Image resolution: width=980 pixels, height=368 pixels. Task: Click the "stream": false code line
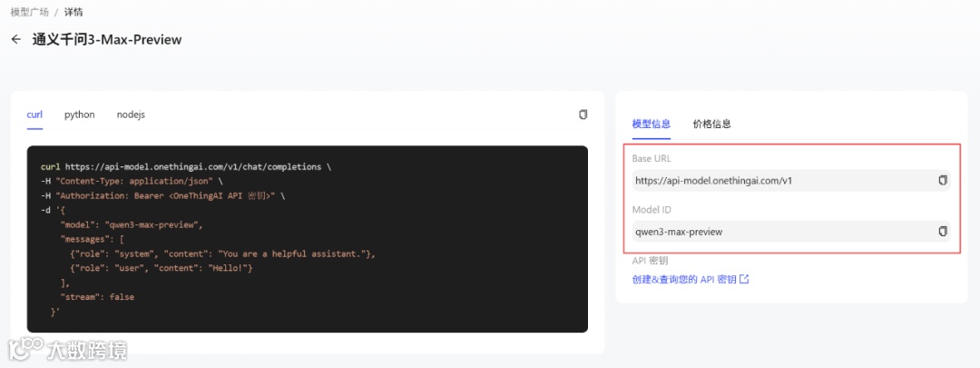click(97, 296)
